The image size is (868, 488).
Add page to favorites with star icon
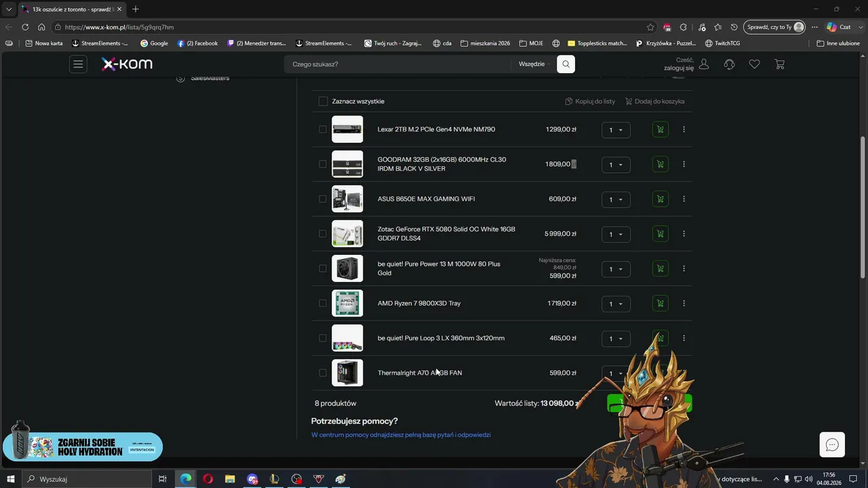[x=650, y=27]
